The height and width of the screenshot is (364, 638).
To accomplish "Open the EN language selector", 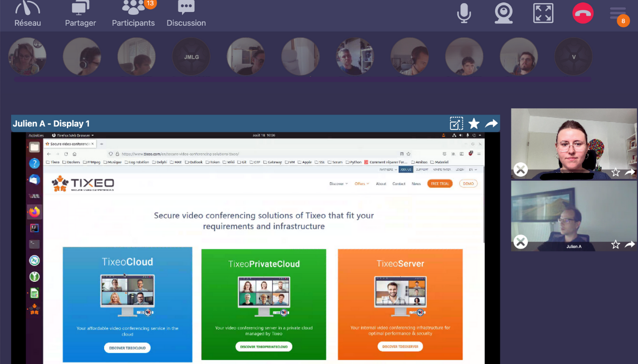I will 473,170.
